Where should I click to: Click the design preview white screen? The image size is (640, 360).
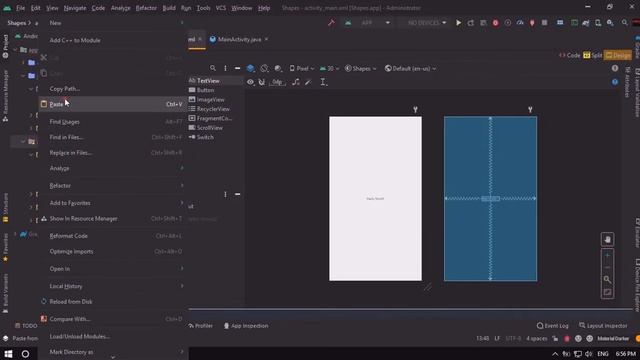click(x=376, y=198)
